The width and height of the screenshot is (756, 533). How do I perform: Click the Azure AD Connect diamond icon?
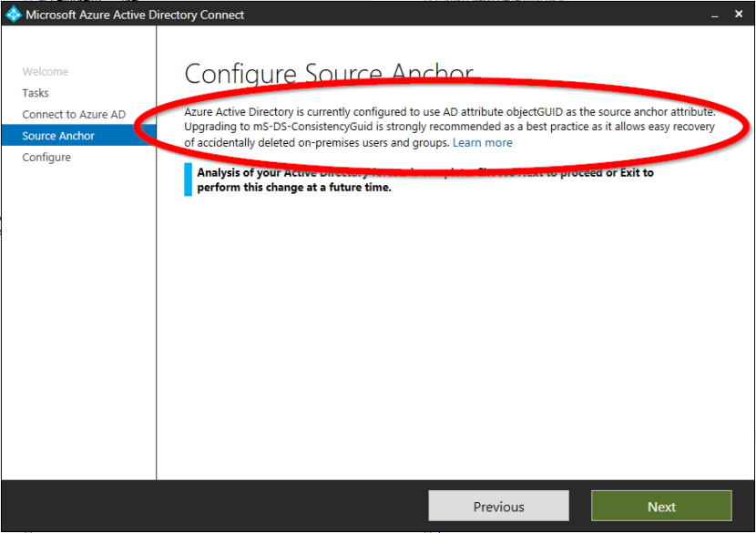[12, 14]
